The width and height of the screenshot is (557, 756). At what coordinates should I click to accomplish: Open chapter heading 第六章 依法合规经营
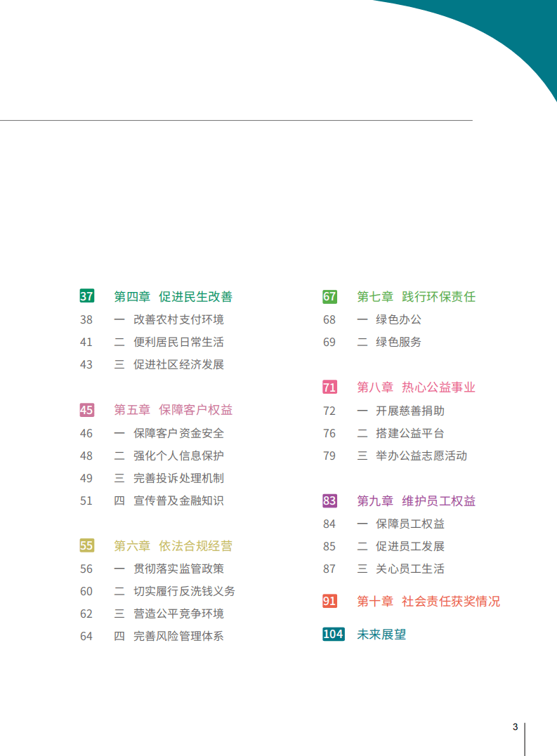coord(173,546)
